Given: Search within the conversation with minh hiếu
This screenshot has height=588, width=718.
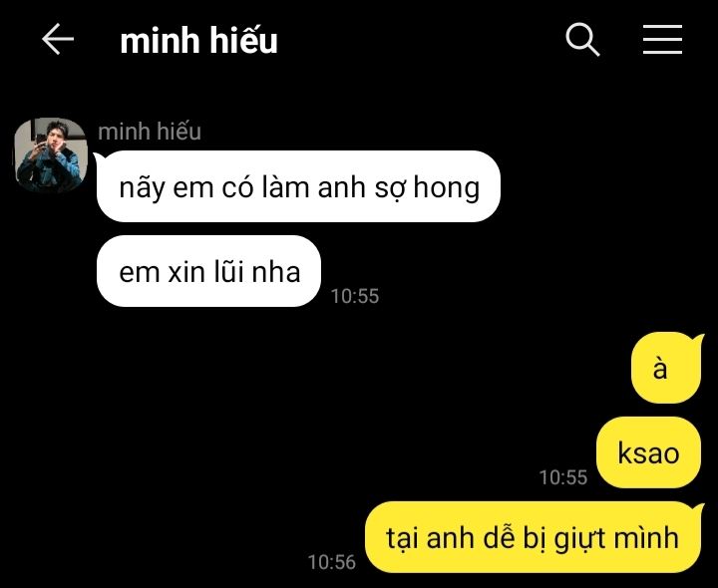Looking at the screenshot, I should click(582, 39).
